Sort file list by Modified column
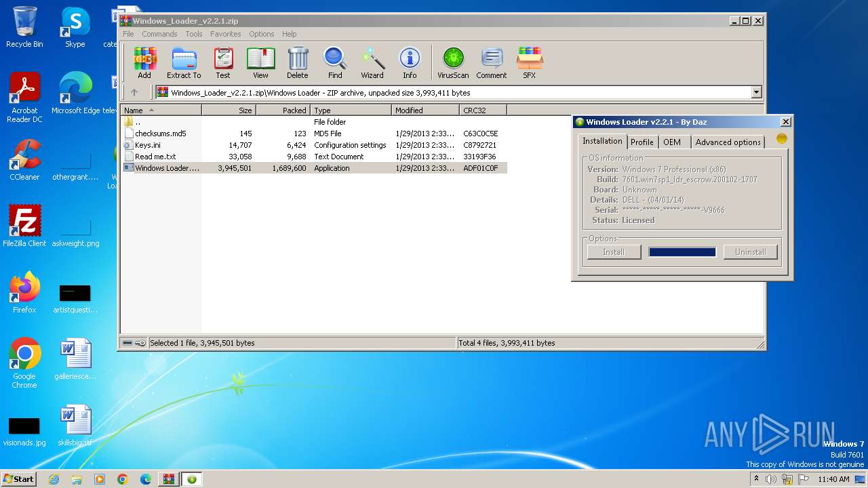Viewport: 868px width, 488px height. click(425, 110)
